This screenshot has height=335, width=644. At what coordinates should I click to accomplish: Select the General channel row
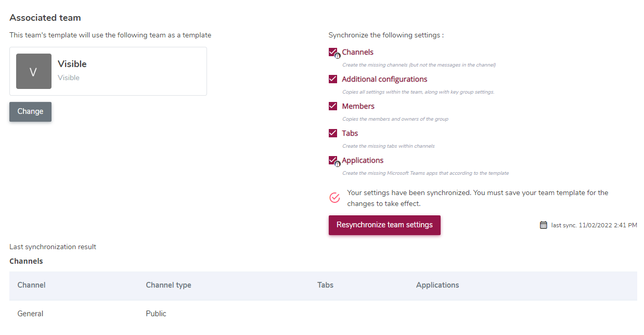click(x=323, y=314)
